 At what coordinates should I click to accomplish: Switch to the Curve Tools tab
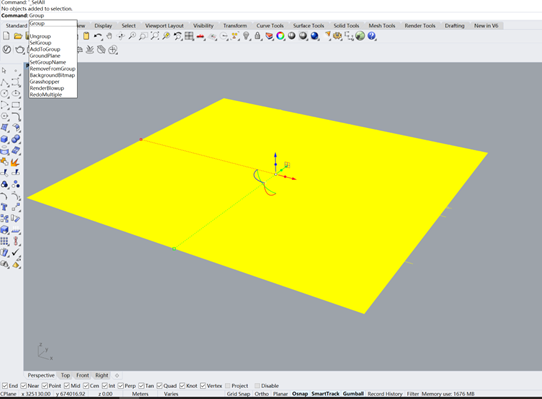pyautogui.click(x=270, y=26)
